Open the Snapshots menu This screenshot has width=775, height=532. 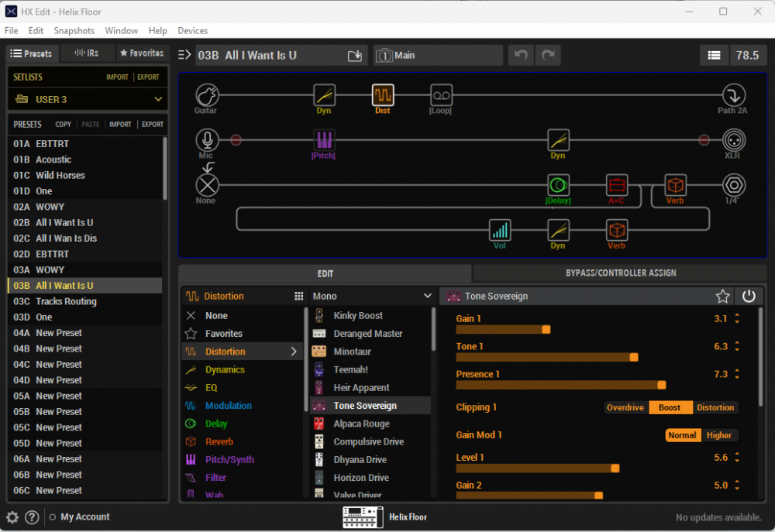click(74, 31)
